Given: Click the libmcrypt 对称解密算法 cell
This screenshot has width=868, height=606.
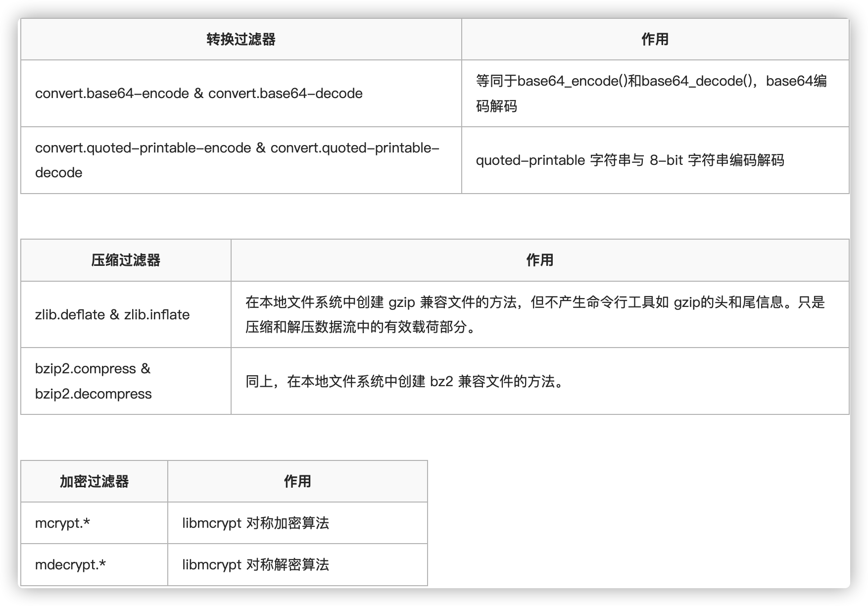Looking at the screenshot, I should pos(297,564).
